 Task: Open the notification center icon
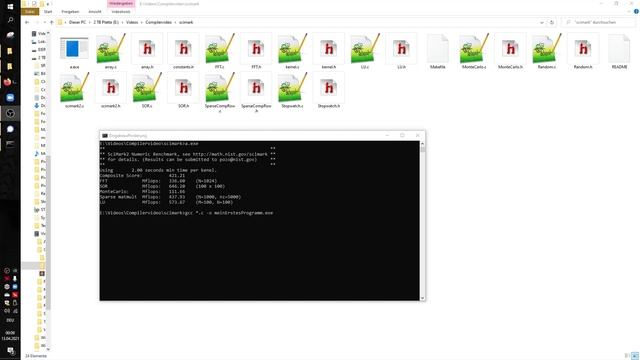tap(11, 351)
